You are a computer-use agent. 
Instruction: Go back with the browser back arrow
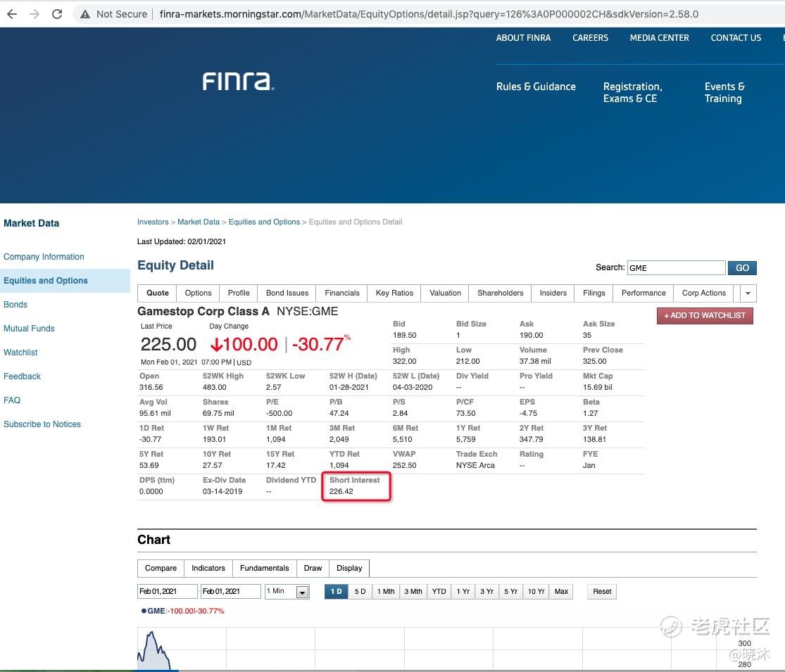coord(12,14)
